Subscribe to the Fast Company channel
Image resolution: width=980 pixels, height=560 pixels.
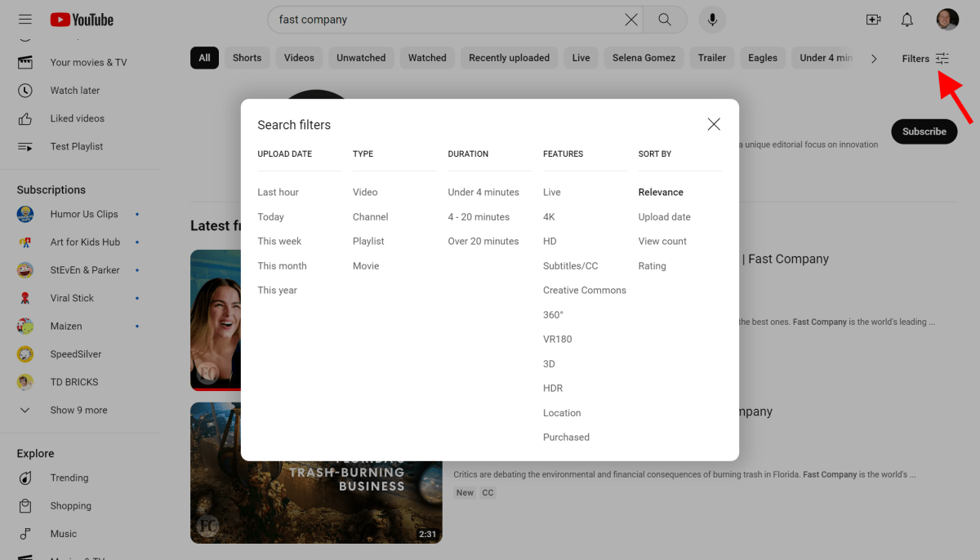point(924,131)
